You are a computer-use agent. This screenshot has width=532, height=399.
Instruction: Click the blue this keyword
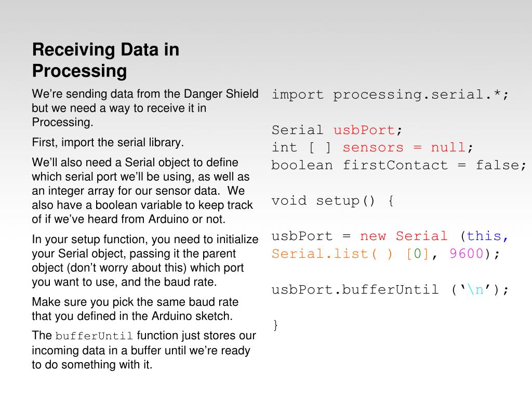pyautogui.click(x=484, y=236)
